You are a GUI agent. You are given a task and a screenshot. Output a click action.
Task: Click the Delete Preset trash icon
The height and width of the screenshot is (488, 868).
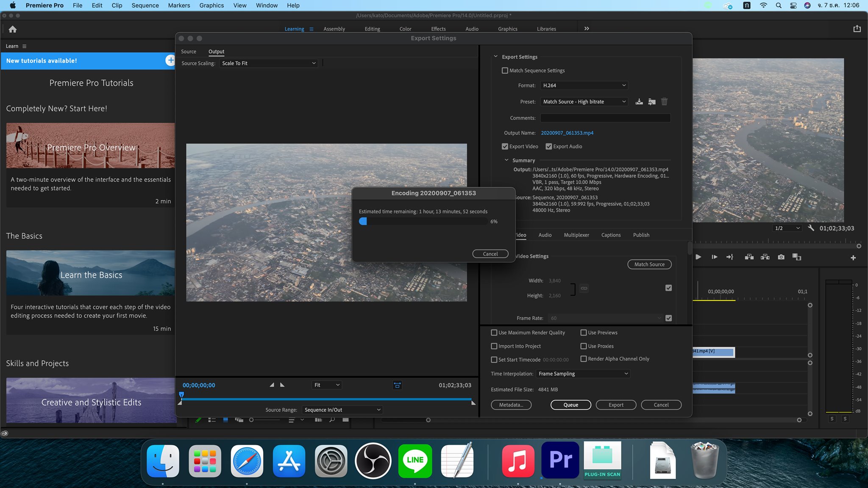tap(664, 102)
